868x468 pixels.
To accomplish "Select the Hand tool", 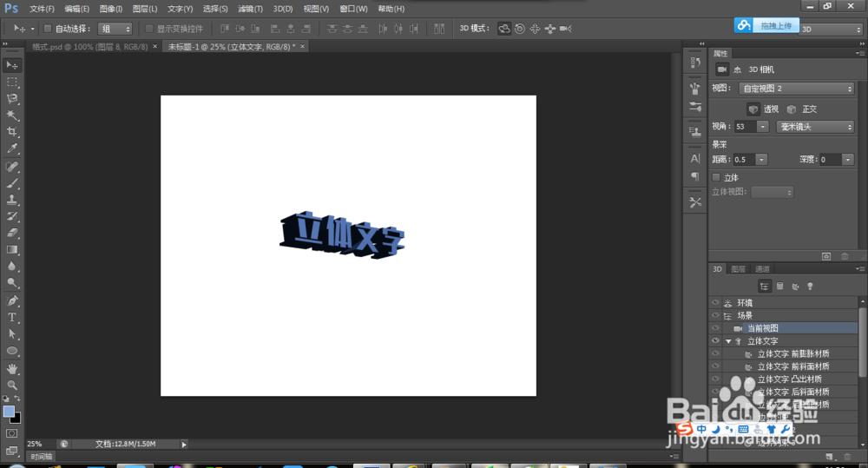I will [11, 368].
